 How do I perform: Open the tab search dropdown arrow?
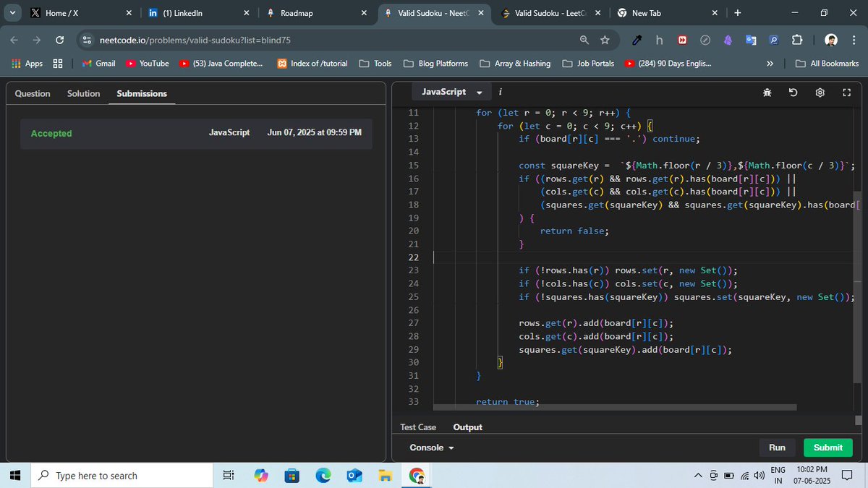coord(13,13)
